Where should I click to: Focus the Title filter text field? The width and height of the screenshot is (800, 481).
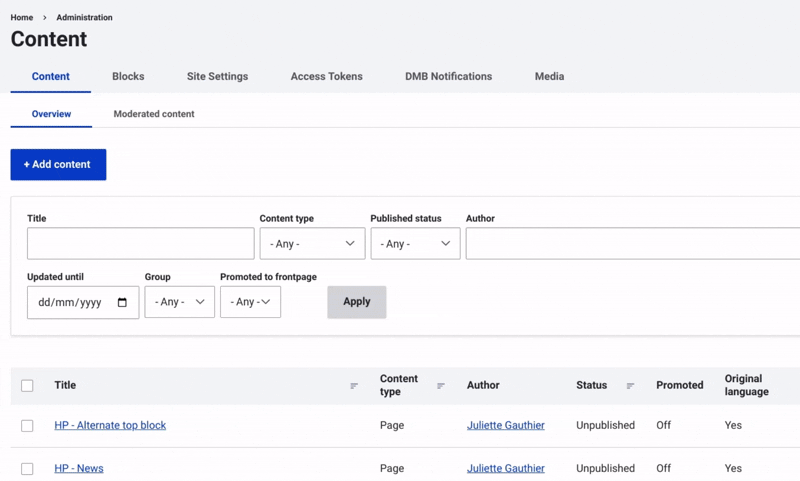[140, 244]
